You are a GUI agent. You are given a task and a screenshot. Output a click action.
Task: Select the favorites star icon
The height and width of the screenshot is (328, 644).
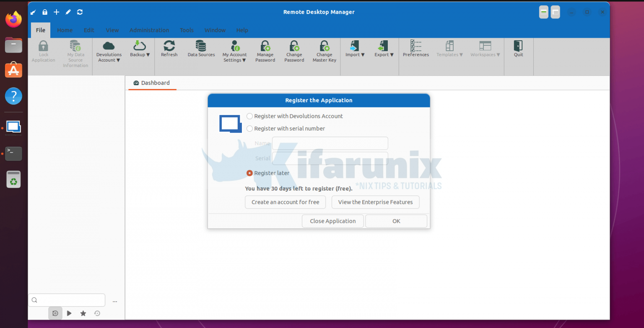(83, 313)
